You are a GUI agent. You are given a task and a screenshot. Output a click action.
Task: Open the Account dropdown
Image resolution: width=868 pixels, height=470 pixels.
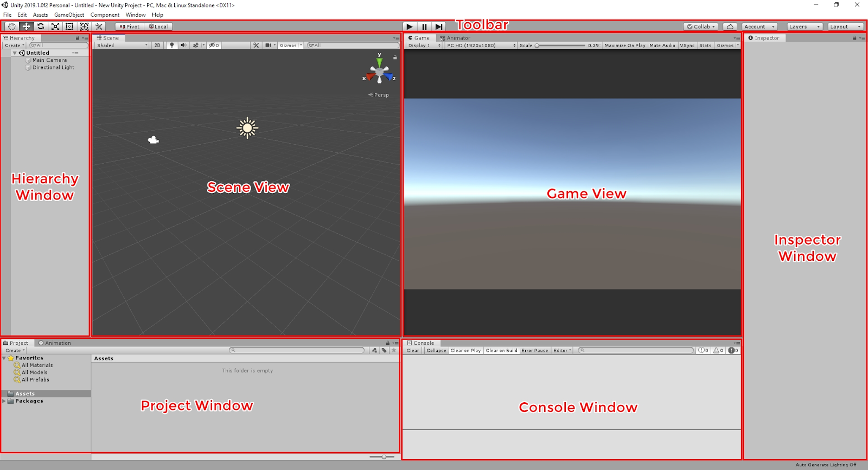coord(759,27)
